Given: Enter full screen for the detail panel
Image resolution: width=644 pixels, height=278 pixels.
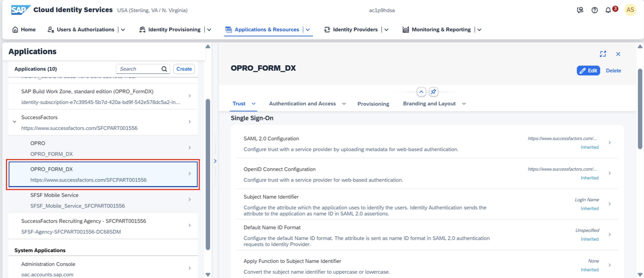Looking at the screenshot, I should tap(603, 54).
